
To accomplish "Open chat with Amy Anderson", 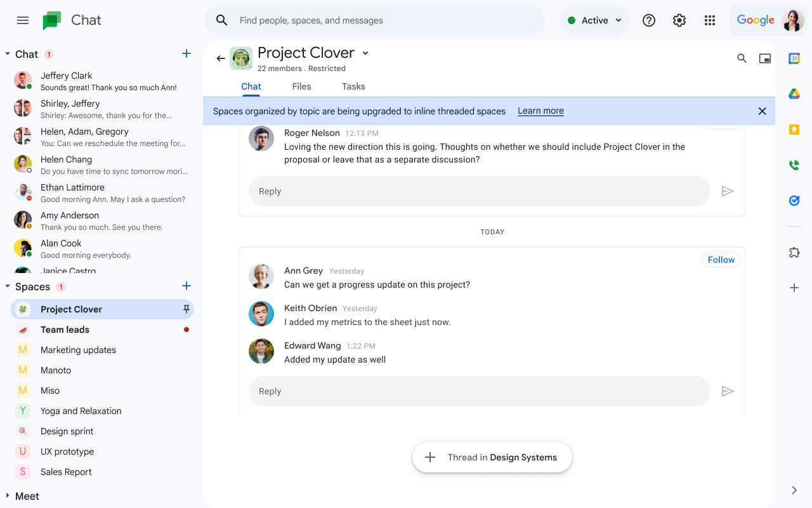I will [101, 221].
